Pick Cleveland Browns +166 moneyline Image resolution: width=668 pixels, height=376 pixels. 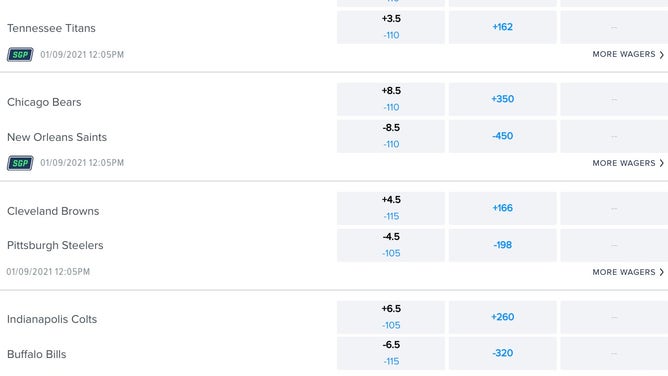[503, 208]
